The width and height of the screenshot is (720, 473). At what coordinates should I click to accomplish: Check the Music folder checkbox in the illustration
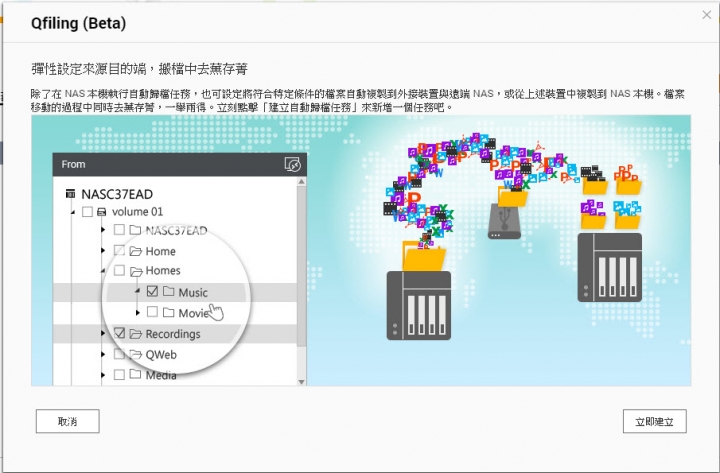[152, 291]
